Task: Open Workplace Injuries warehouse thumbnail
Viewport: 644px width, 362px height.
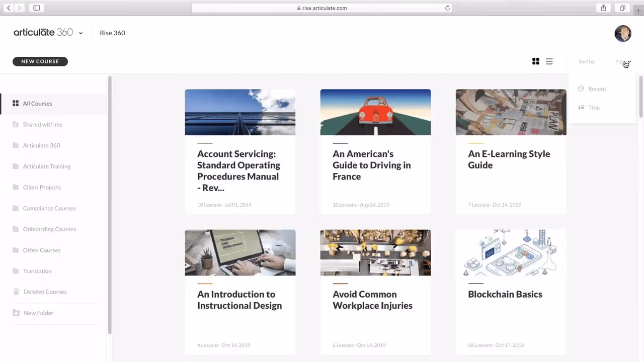Action: 375,252
